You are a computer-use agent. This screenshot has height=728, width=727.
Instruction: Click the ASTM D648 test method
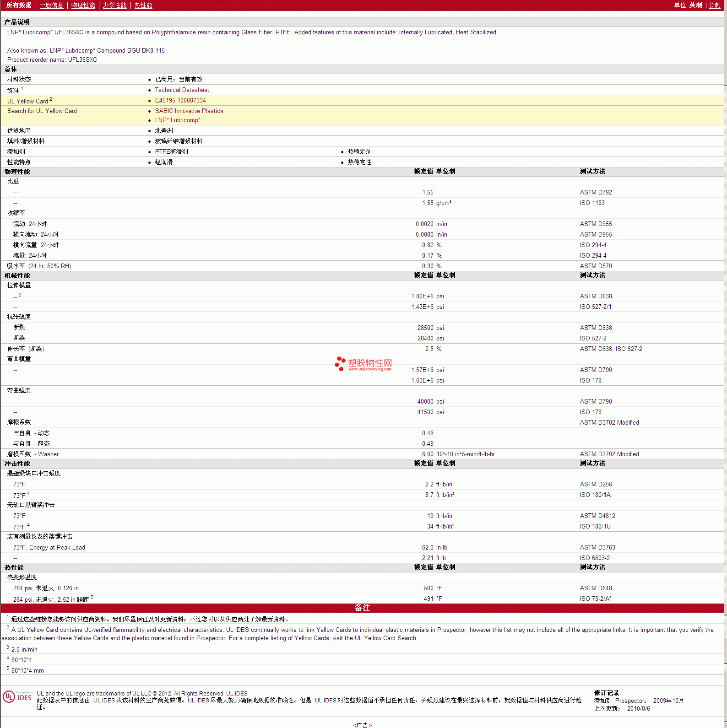click(x=596, y=588)
